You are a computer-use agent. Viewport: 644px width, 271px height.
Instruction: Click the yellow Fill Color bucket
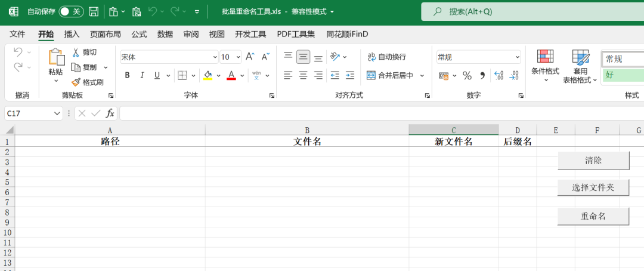coord(208,75)
